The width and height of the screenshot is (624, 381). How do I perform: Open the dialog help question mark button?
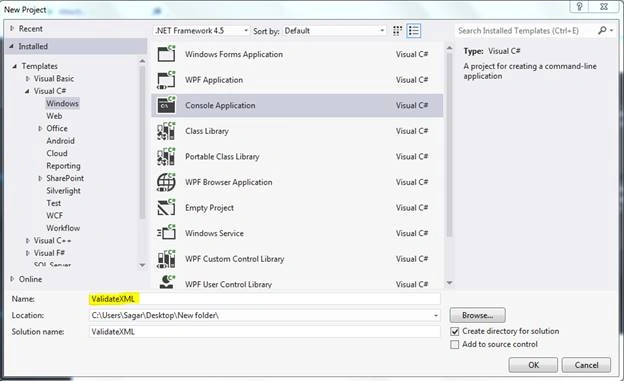[579, 6]
